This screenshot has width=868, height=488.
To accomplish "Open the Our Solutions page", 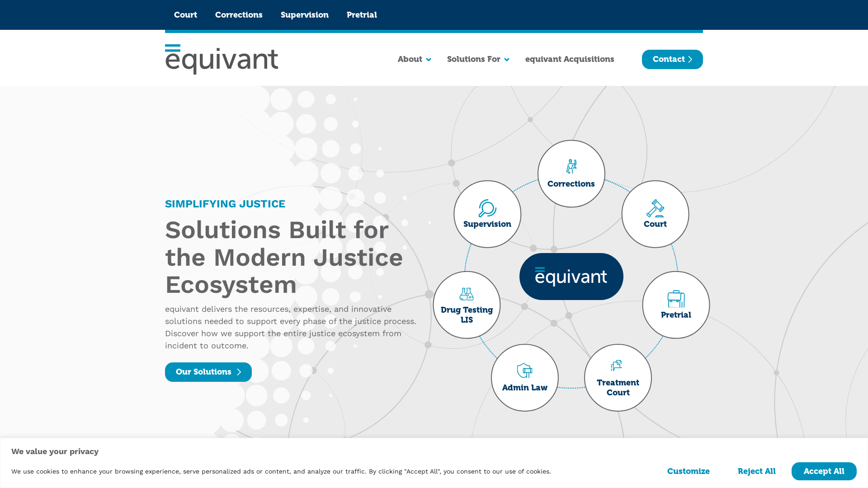I will 208,372.
